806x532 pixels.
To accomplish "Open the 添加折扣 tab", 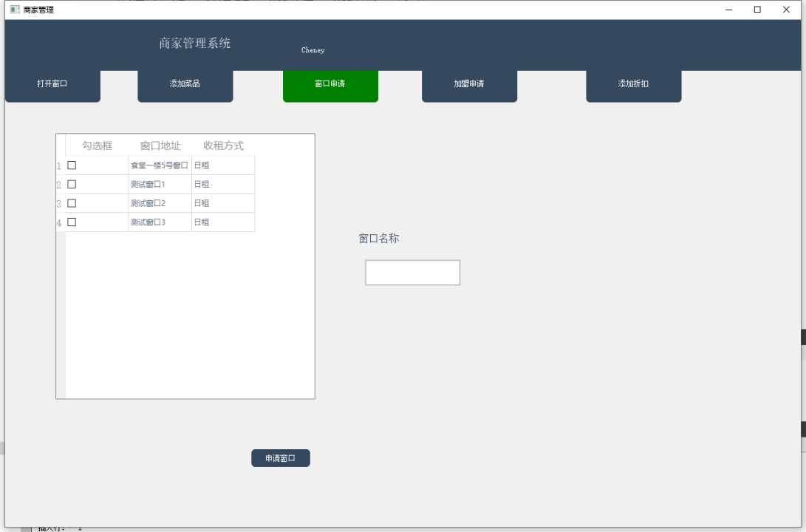I will (x=634, y=86).
